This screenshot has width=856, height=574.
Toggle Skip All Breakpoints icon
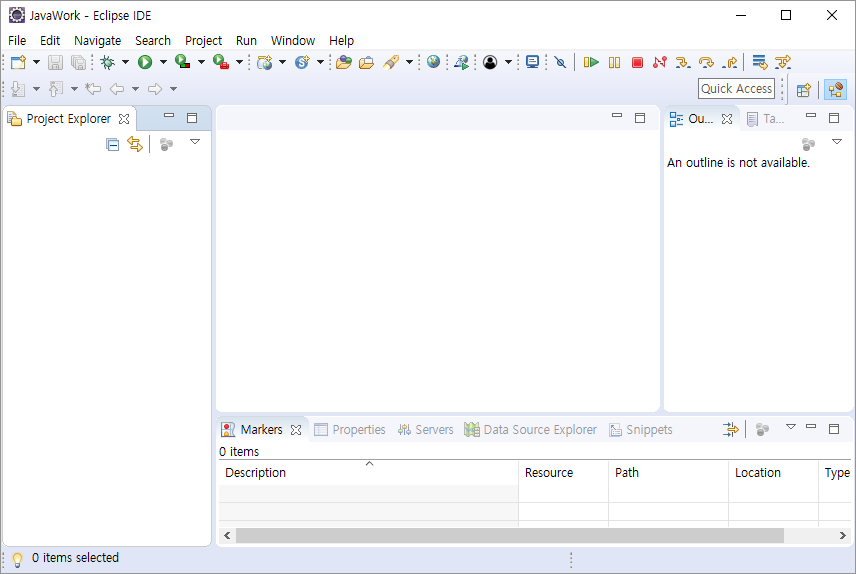pyautogui.click(x=560, y=62)
